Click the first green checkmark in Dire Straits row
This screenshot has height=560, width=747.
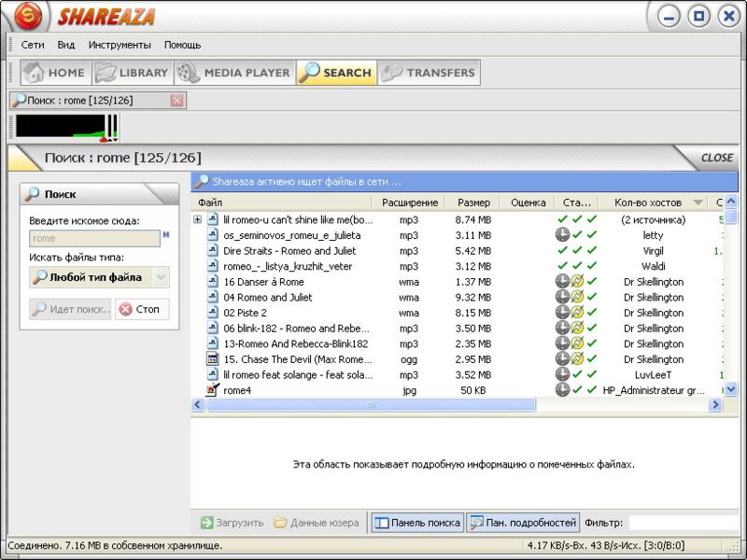pyautogui.click(x=563, y=250)
